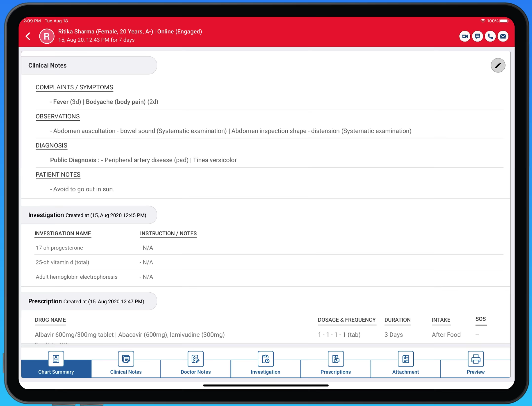Select N/A note for 17 oh progesterone

146,248
